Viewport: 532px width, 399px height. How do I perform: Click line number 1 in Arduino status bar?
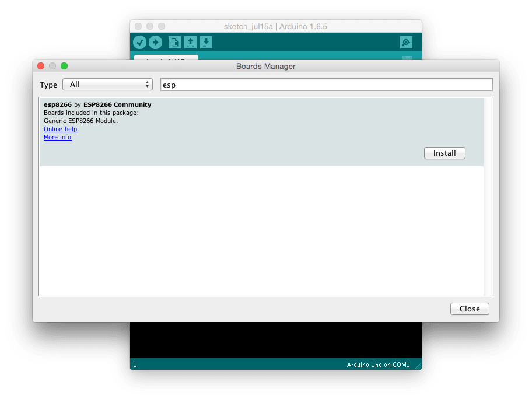[x=135, y=365]
